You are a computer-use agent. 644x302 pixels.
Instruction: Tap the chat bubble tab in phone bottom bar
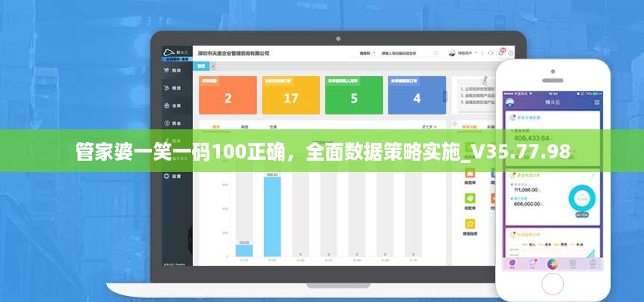click(533, 264)
